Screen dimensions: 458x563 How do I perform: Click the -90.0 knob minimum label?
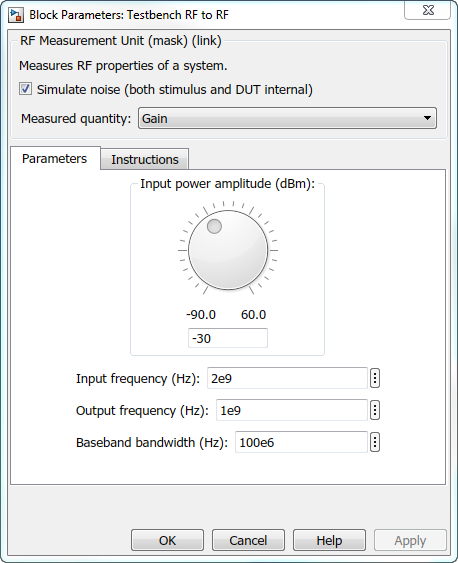201,315
